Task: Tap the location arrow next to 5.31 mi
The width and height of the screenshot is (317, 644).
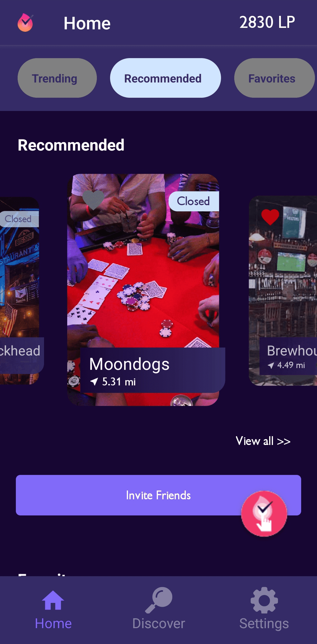Action: 94,382
